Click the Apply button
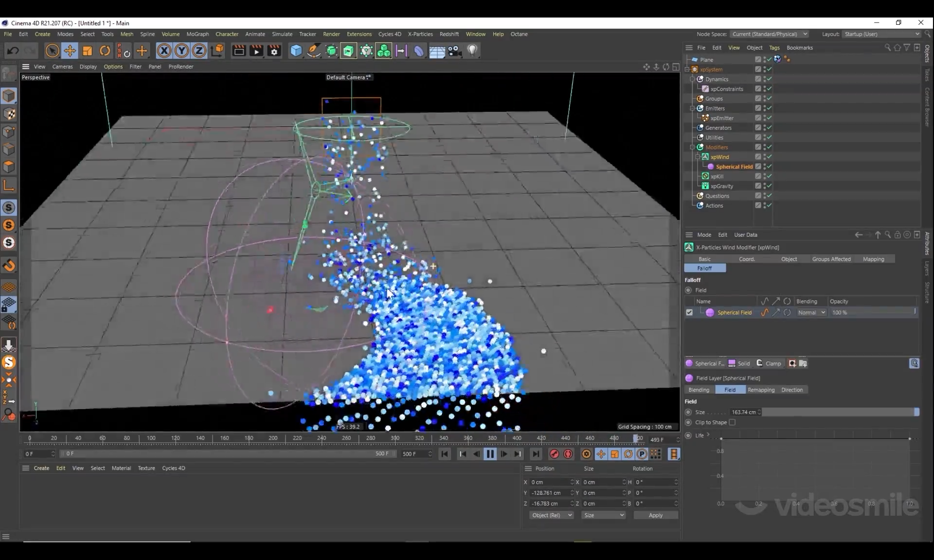Viewport: 934px width, 560px height. 655,515
